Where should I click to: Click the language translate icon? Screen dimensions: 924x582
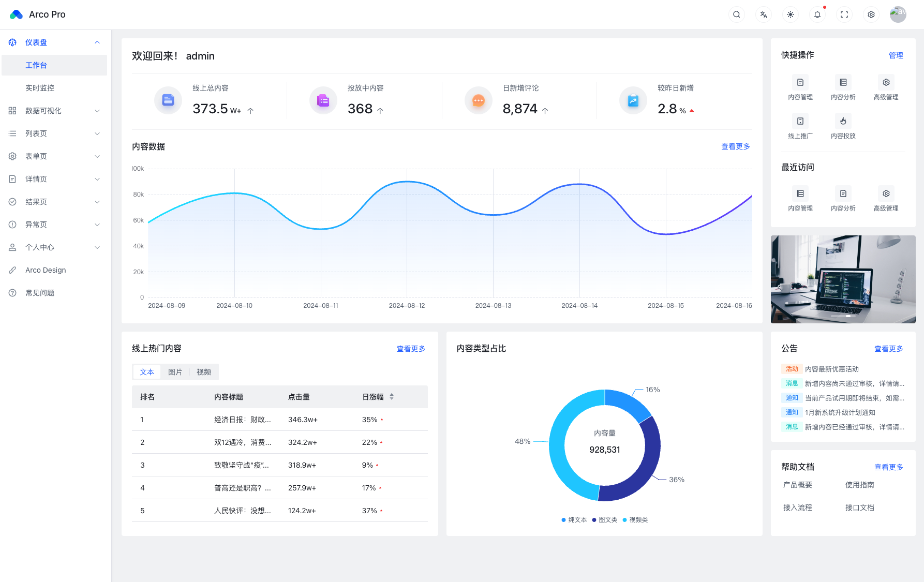pos(764,14)
